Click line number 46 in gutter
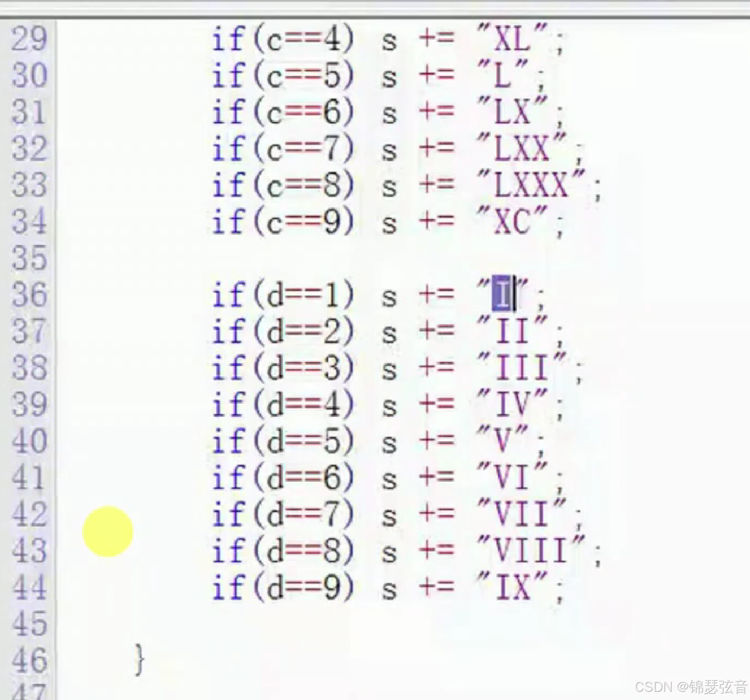 point(29,661)
